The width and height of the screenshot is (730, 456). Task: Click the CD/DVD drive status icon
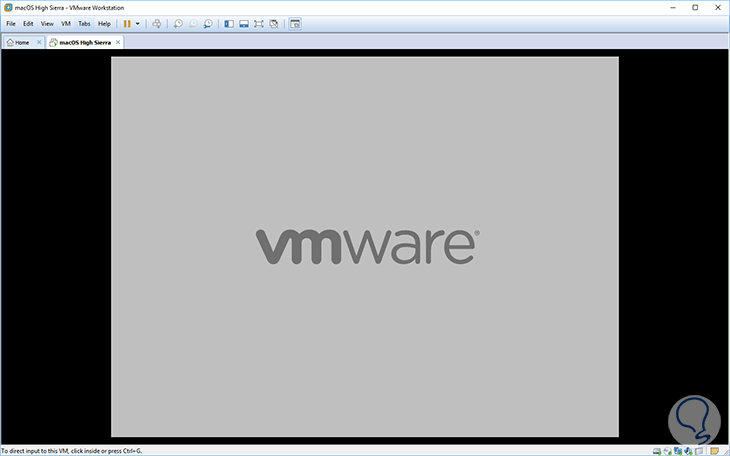668,451
